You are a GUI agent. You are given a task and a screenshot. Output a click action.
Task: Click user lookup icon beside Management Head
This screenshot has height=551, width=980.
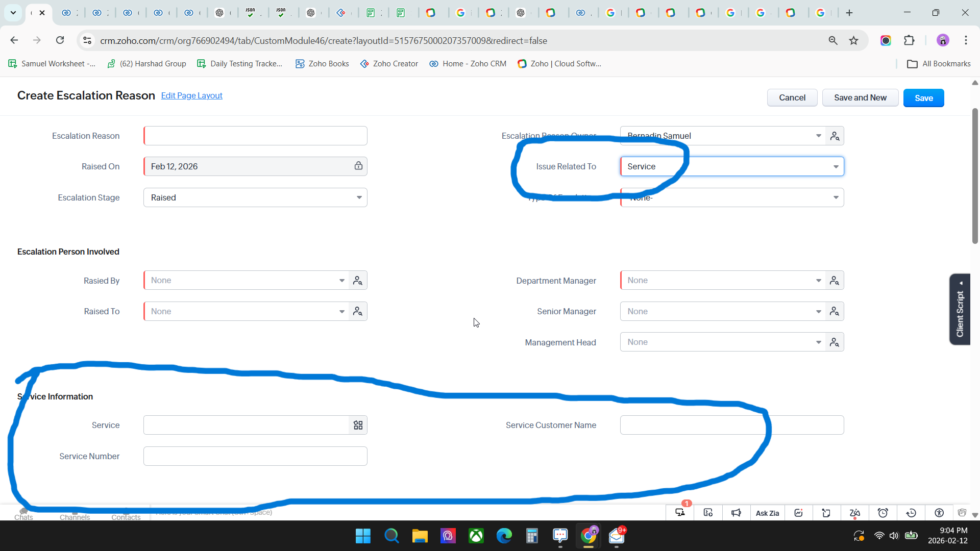coord(835,342)
